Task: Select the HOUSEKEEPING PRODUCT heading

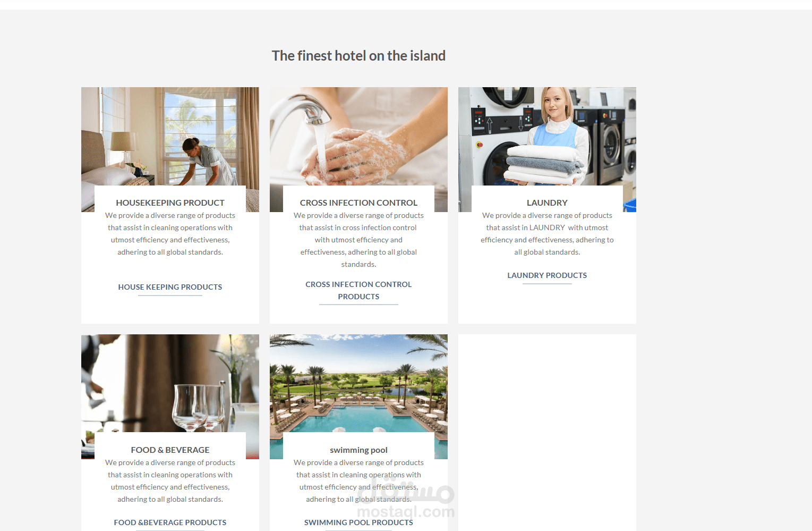Action: [170, 203]
